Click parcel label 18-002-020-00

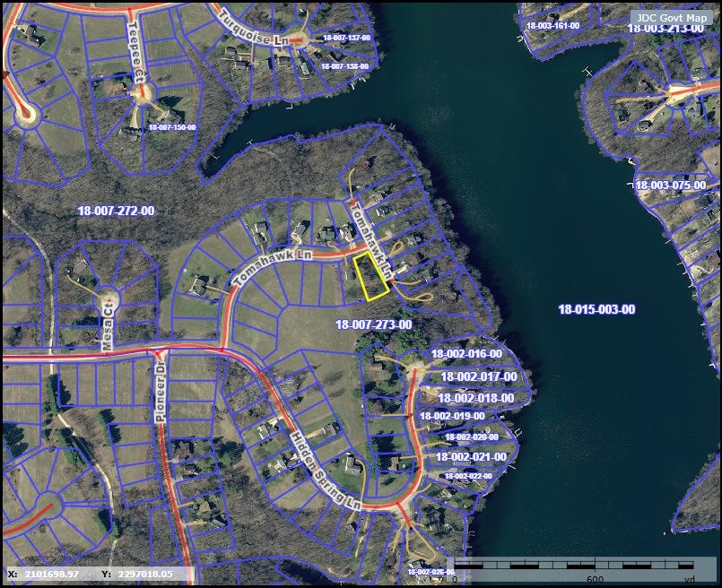tap(472, 437)
